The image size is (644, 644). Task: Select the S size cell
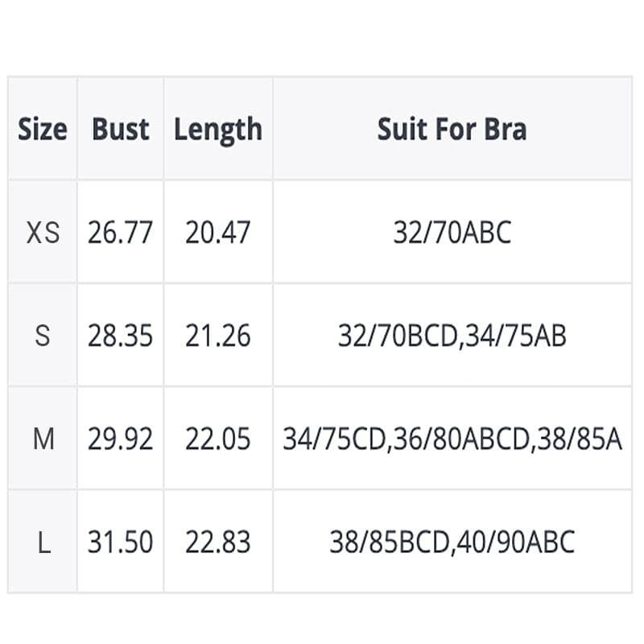(x=43, y=335)
